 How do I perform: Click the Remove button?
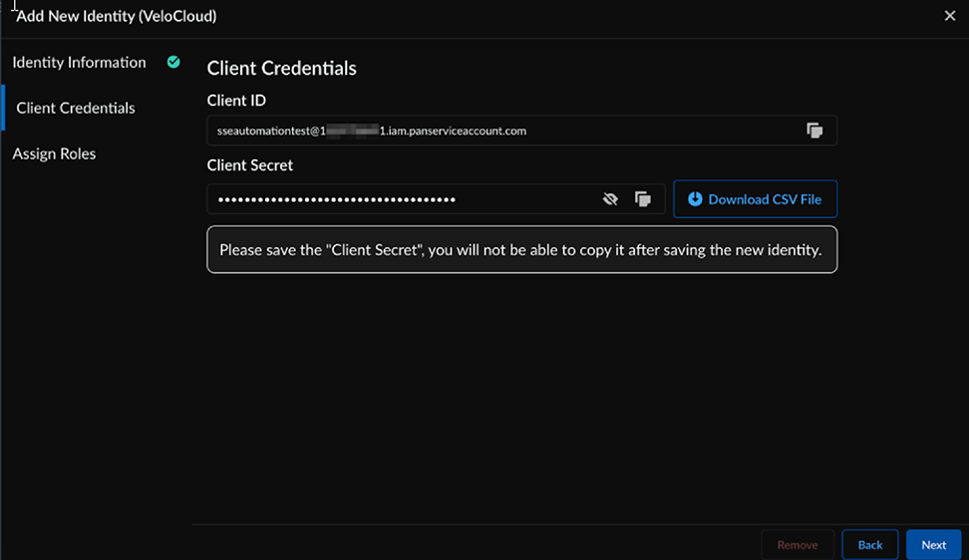coord(797,545)
